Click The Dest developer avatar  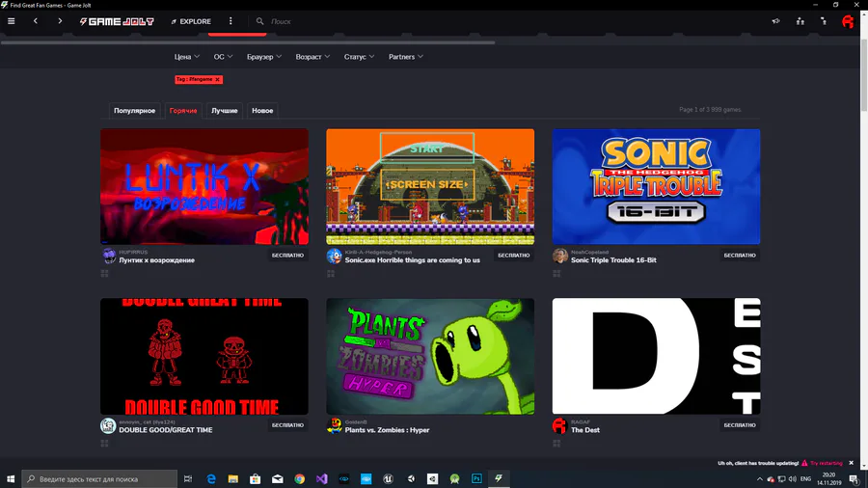click(559, 425)
